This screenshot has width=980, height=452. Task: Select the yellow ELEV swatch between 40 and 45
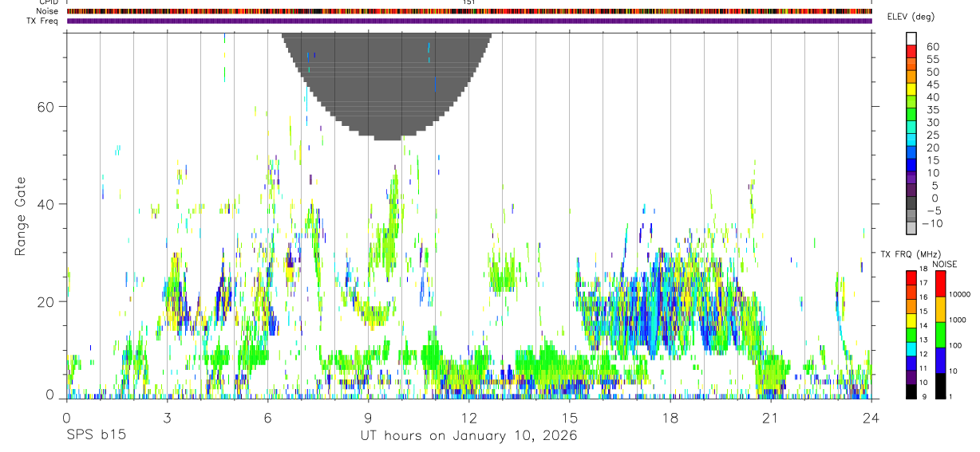tap(911, 90)
